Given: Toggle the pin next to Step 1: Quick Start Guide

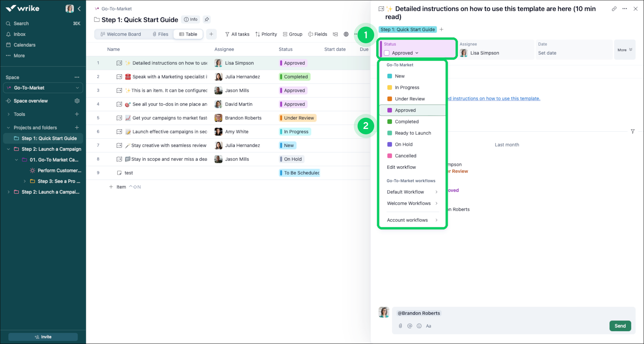Looking at the screenshot, I should coord(207,19).
